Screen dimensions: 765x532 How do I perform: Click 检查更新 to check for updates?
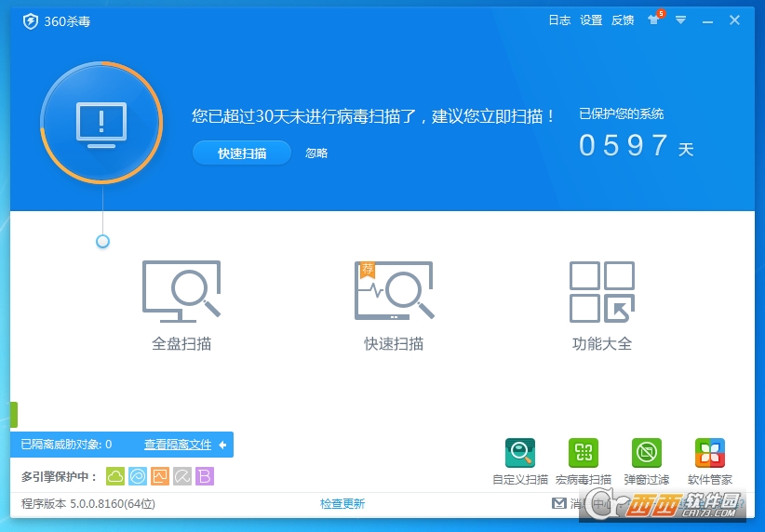pyautogui.click(x=342, y=504)
